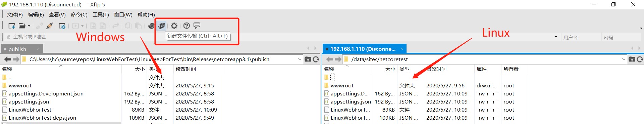Image resolution: width=644 pixels, height=124 pixels.
Task: Open the 查看(V) menu
Action: (x=57, y=15)
